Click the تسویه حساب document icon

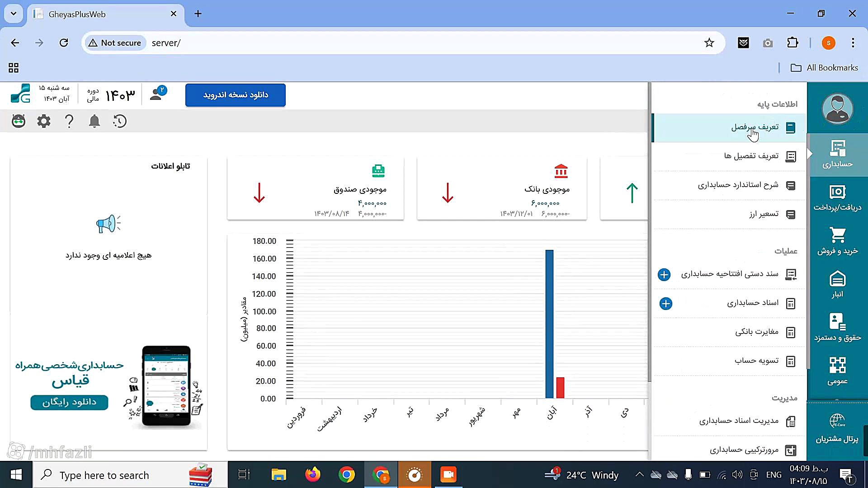791,361
